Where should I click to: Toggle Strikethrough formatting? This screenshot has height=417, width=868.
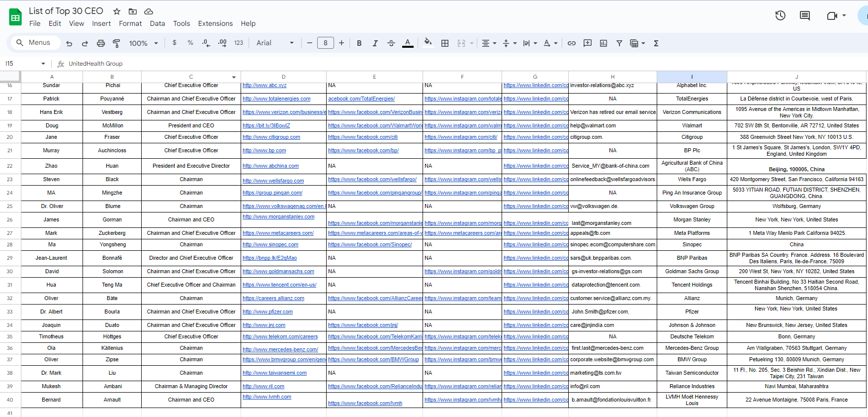(391, 43)
